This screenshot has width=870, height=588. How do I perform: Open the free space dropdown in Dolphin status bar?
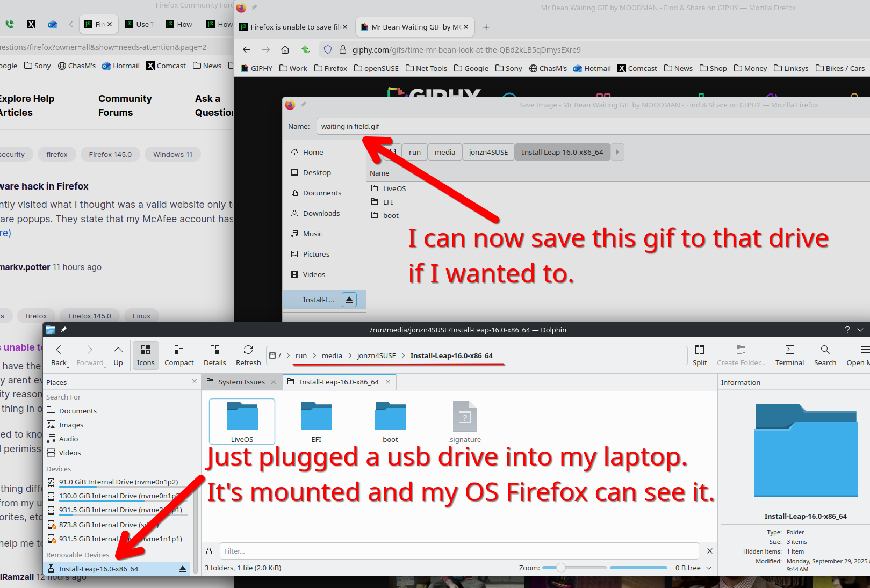(x=709, y=568)
